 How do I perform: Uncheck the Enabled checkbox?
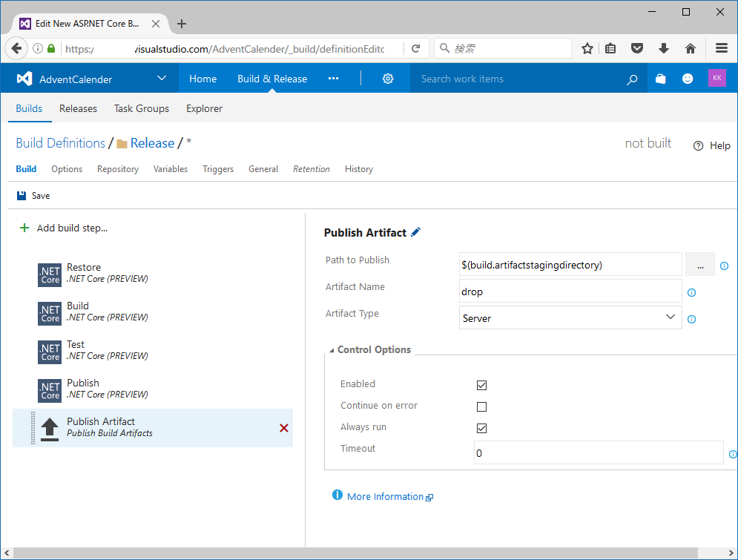coord(481,386)
